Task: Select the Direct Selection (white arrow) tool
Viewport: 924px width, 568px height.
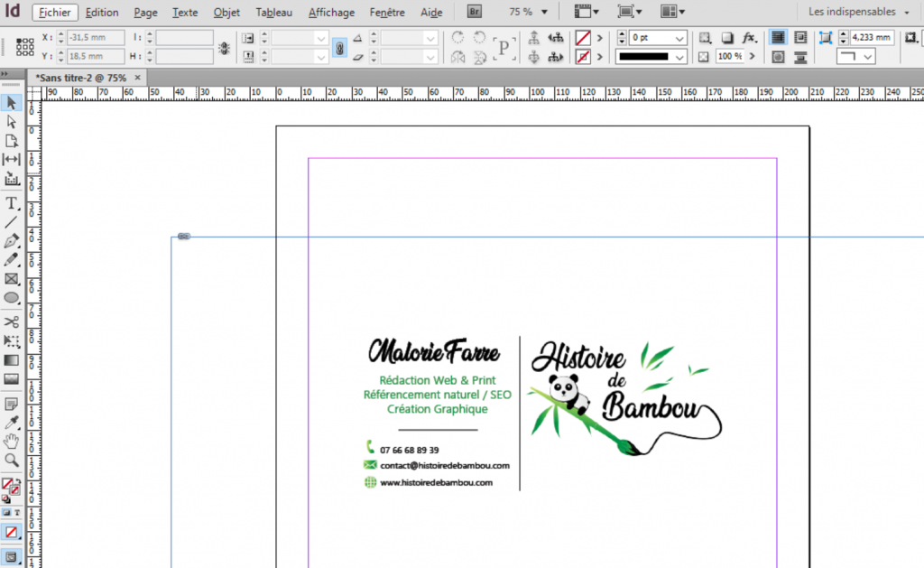Action: pos(11,122)
